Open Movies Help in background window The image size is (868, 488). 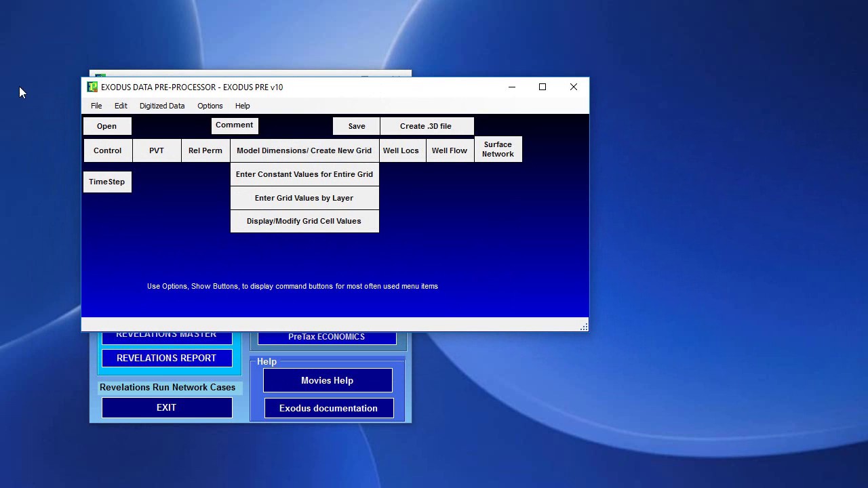(x=328, y=380)
